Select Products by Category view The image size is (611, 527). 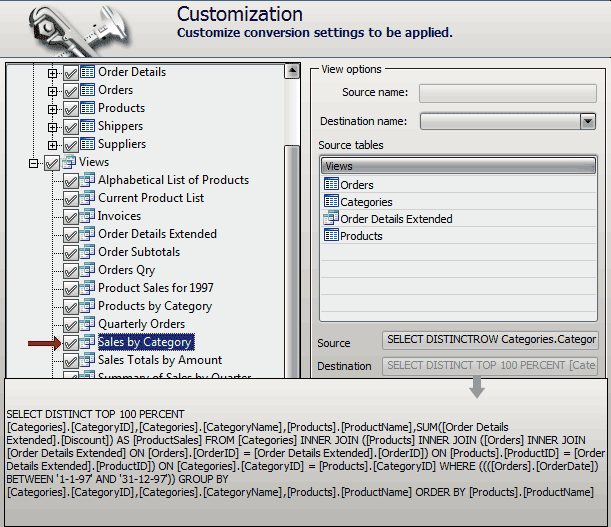(x=155, y=306)
